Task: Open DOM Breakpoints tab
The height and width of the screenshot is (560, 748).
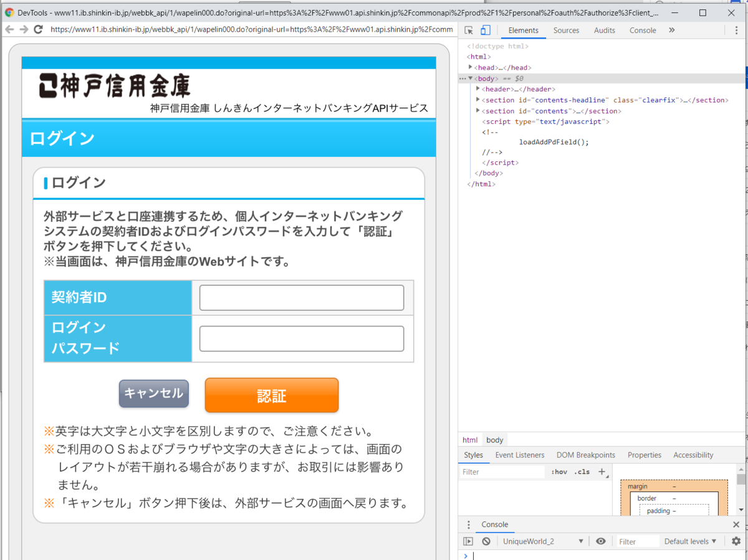Action: click(586, 455)
